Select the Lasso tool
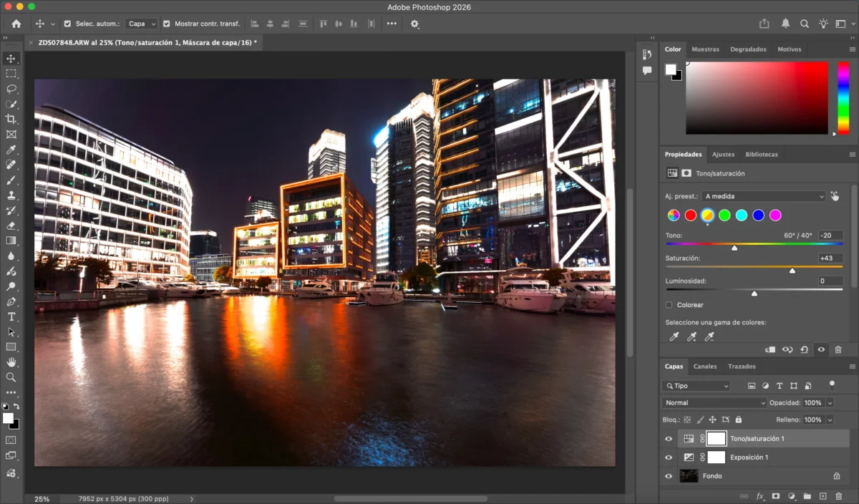The image size is (859, 504). (11, 89)
